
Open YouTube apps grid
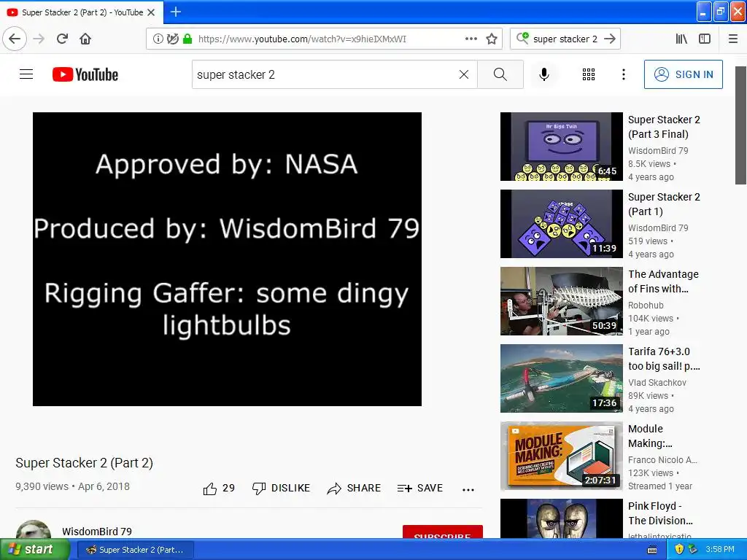pyautogui.click(x=589, y=74)
